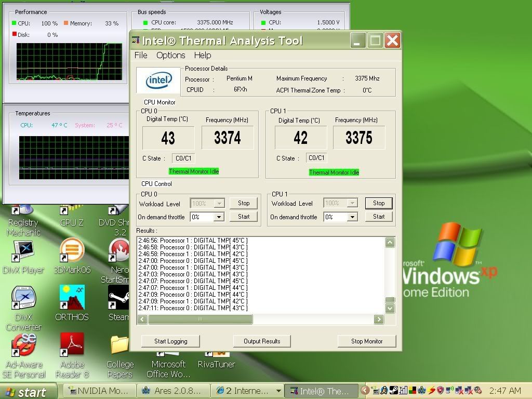Click the NVIDIA tray icon
This screenshot has width=532, height=399.
[x=376, y=391]
